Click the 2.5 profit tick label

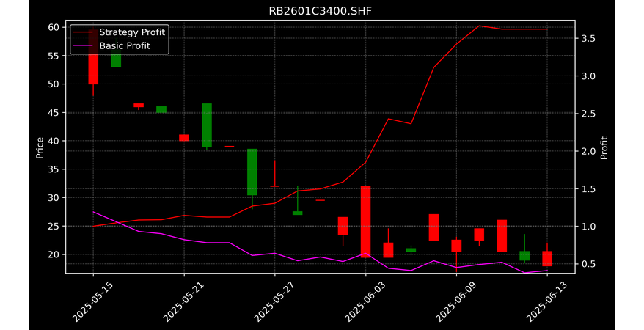tap(588, 114)
